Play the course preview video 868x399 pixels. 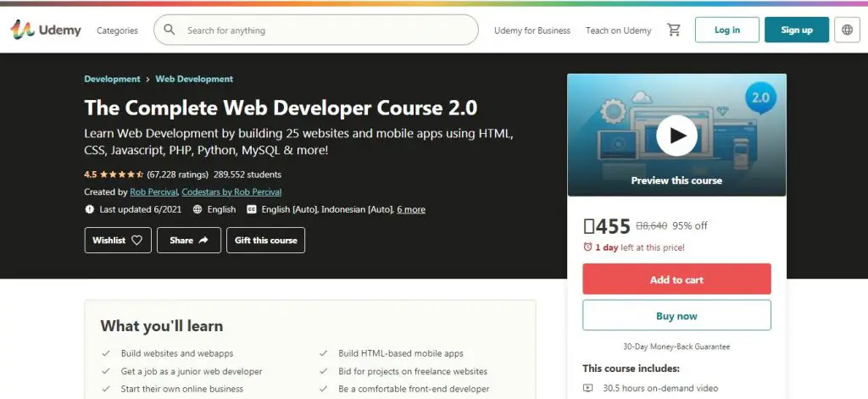pyautogui.click(x=676, y=135)
